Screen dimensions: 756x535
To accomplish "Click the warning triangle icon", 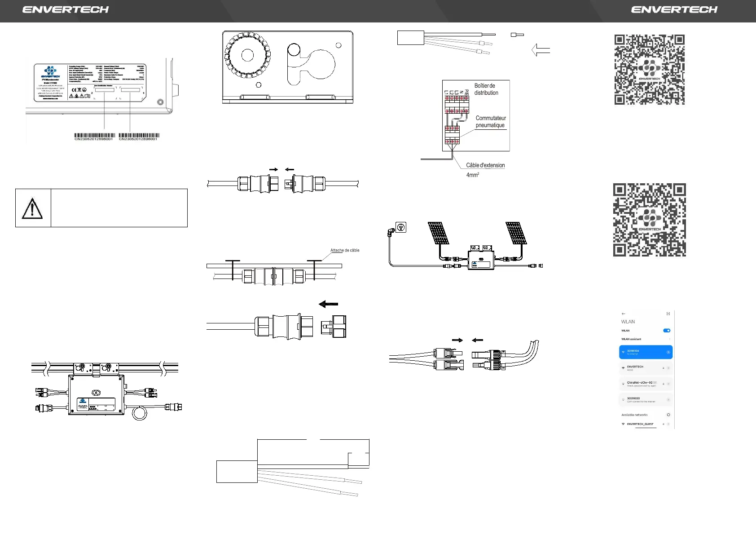I will click(32, 208).
